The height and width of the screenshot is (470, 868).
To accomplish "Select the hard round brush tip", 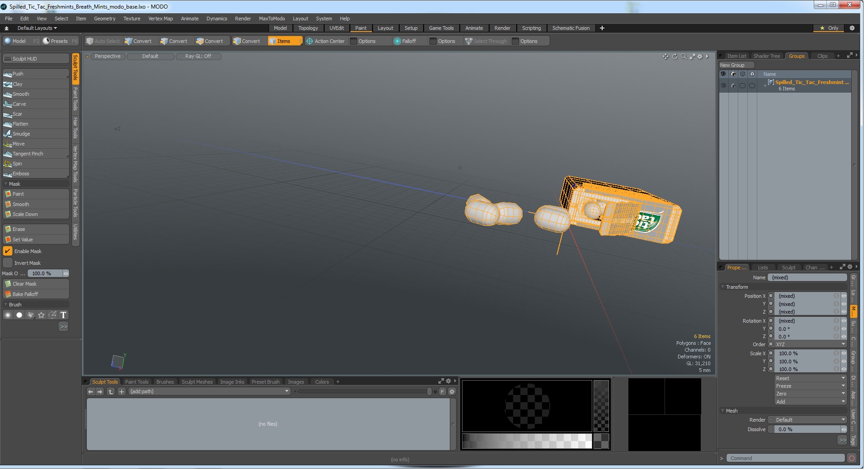I will point(19,315).
